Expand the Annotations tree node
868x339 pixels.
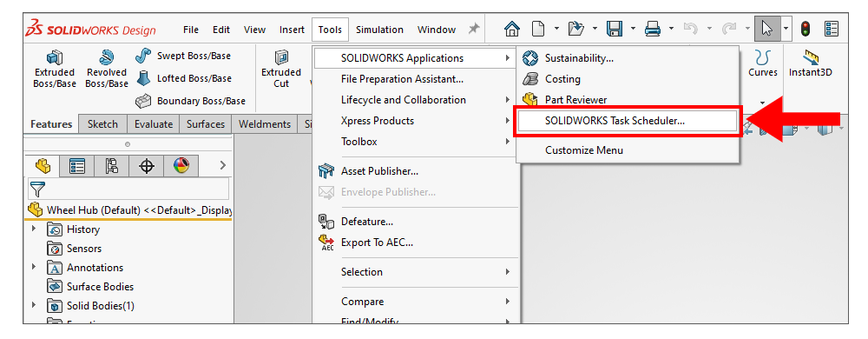35,267
